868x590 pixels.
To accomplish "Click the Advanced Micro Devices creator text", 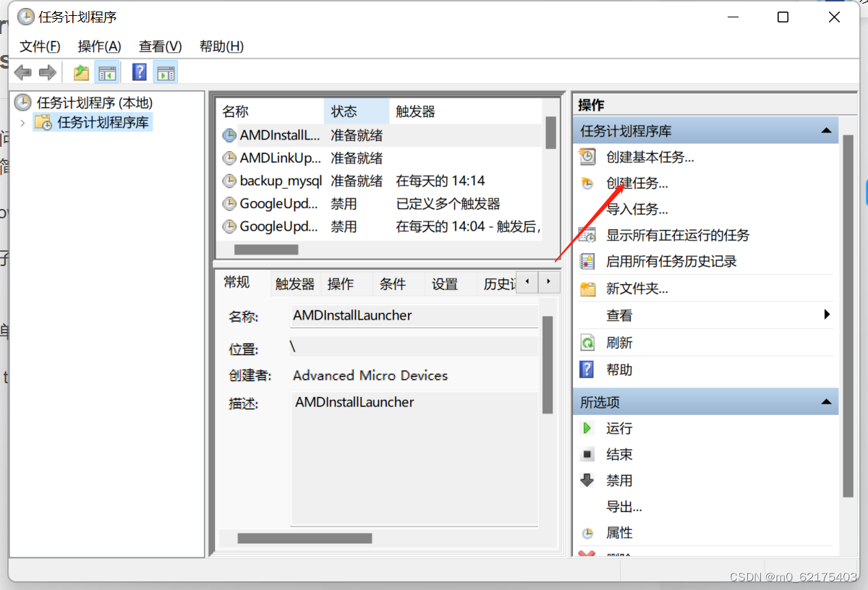I will [x=370, y=375].
